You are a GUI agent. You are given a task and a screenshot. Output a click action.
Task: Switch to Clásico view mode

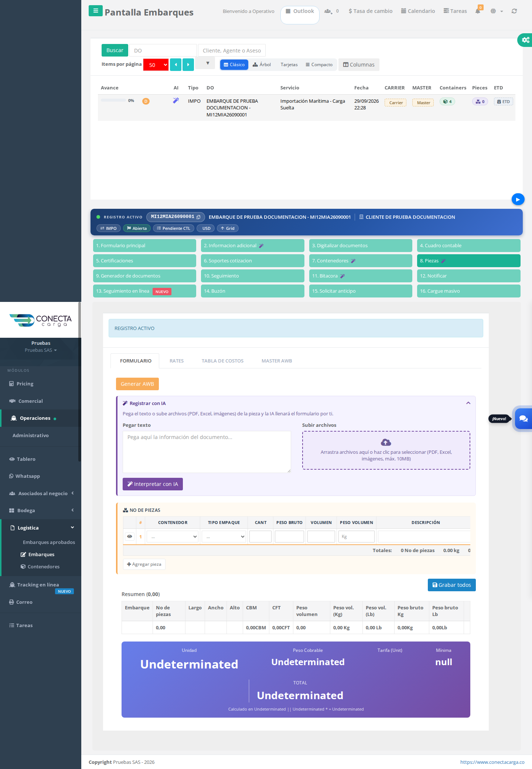coord(234,65)
